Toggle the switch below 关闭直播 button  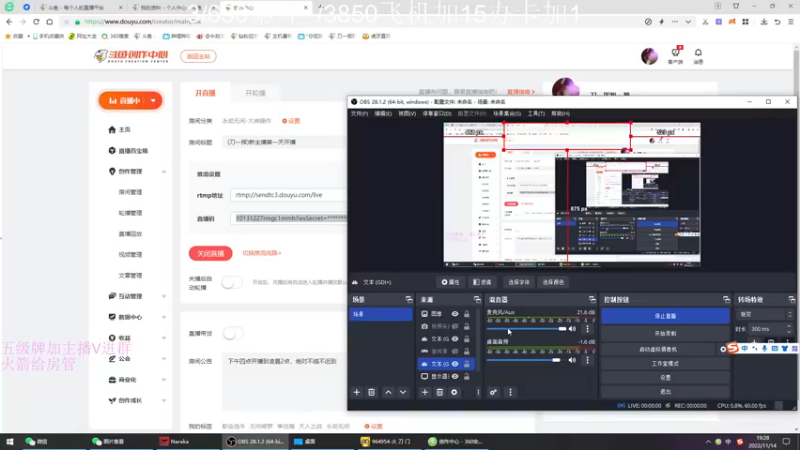coord(232,282)
